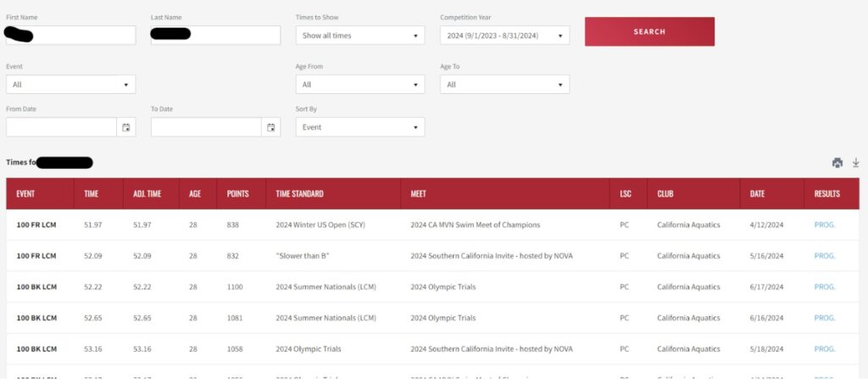Open PROG. link for 52.22 100 BK result
The image size is (868, 390).
[x=824, y=287]
